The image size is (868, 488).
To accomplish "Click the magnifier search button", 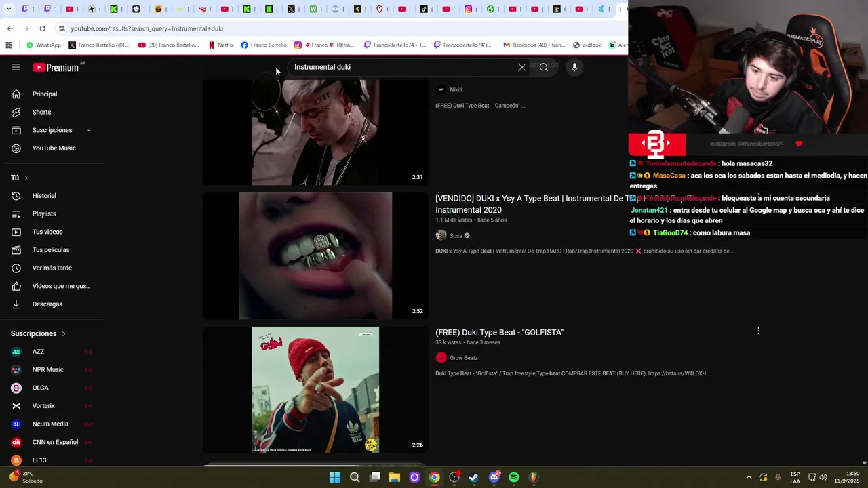I will tap(544, 67).
